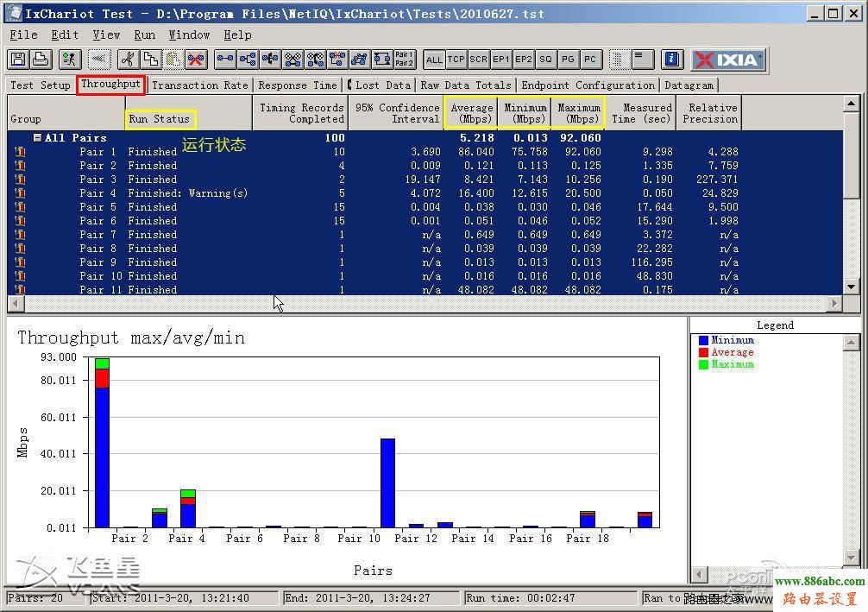Screen dimensions: 868x612
Task: Switch to the Transaction Rate tab
Action: pyautogui.click(x=200, y=85)
